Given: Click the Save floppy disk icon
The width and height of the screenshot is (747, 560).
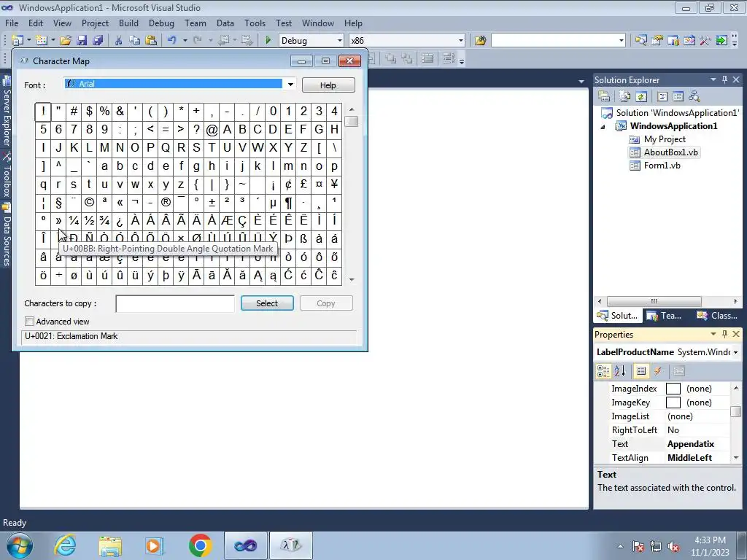Looking at the screenshot, I should point(82,41).
